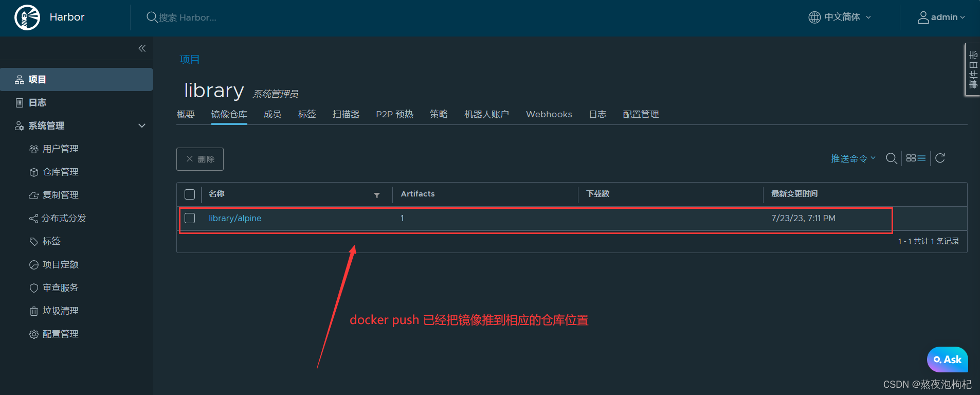Screen dimensions: 980x395
Task: Switch to card/list view toggle icon
Action: click(916, 158)
